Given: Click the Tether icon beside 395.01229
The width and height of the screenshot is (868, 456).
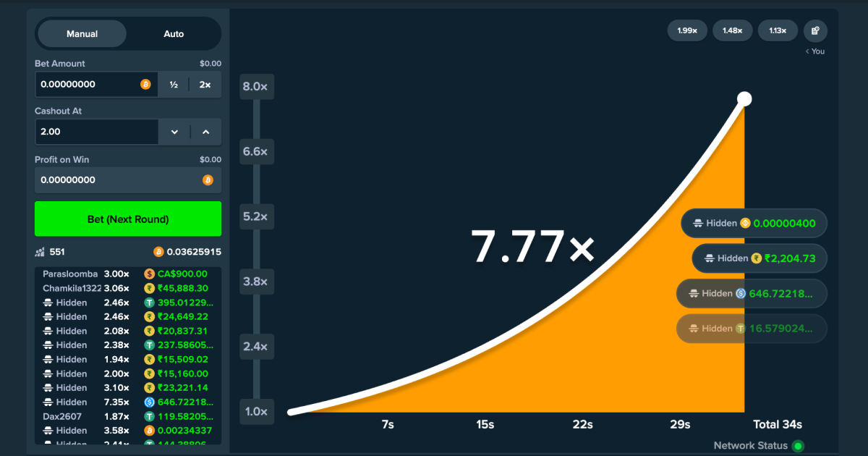Looking at the screenshot, I should point(149,303).
